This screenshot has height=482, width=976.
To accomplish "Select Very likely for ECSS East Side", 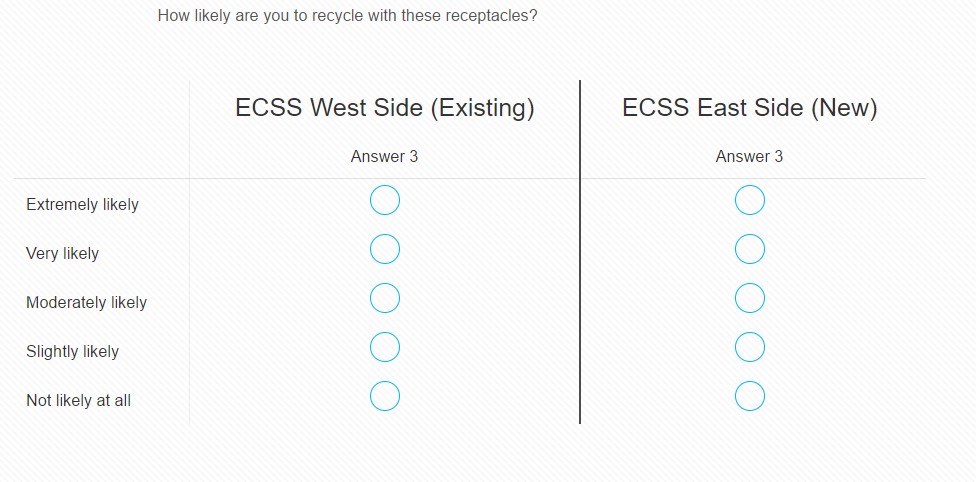I will (x=750, y=249).
